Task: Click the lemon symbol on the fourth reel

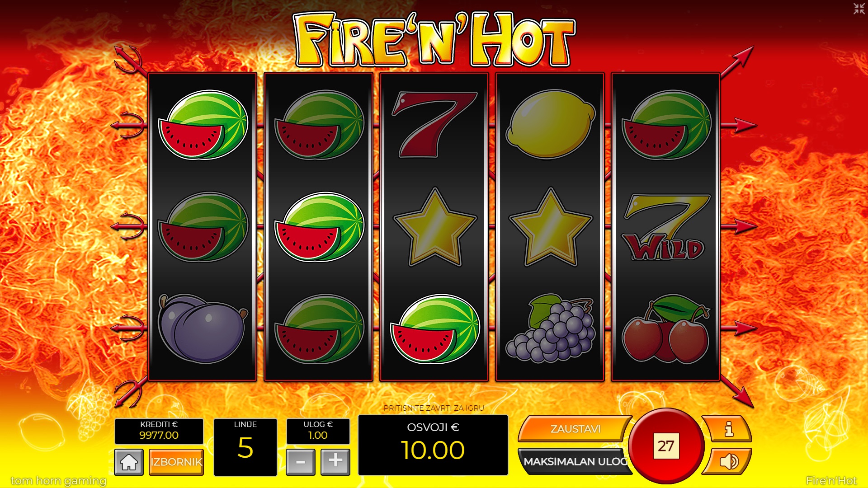Action: point(550,124)
